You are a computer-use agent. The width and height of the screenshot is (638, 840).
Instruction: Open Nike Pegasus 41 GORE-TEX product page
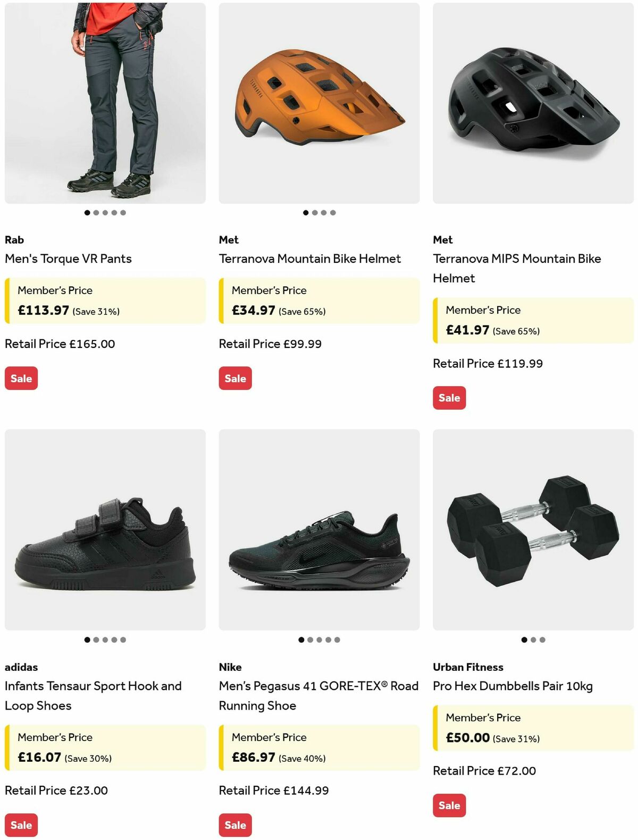[318, 696]
